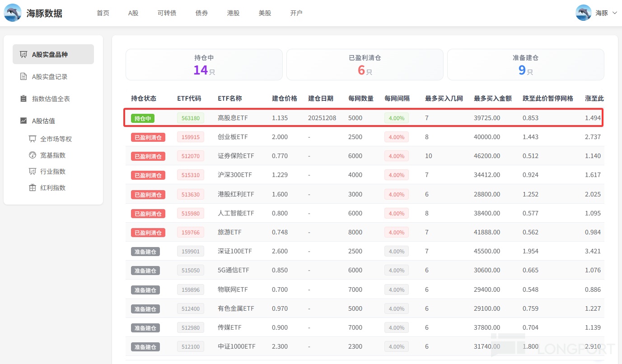The height and width of the screenshot is (364, 622).
Task: Click the 建仓价格 column header
Action: tap(285, 98)
